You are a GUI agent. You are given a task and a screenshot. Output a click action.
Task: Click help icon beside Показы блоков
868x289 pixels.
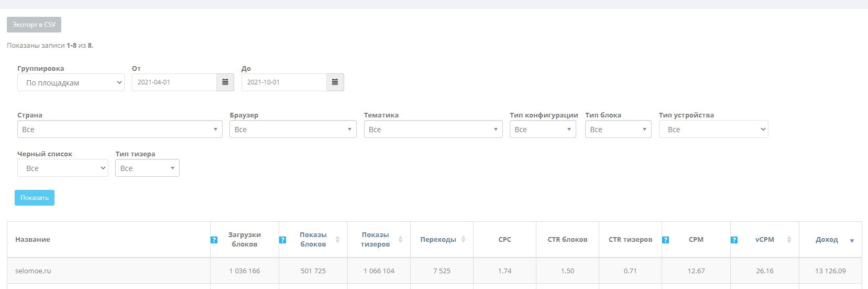[x=282, y=240]
